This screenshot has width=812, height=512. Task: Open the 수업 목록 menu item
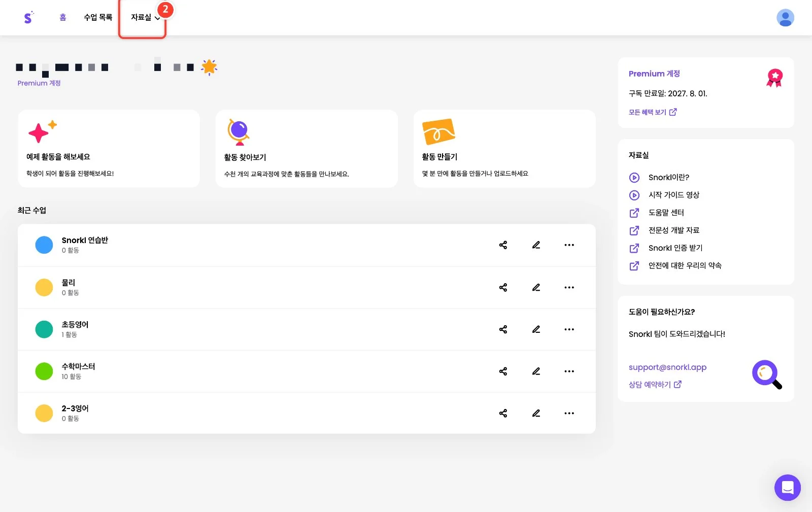pyautogui.click(x=98, y=17)
